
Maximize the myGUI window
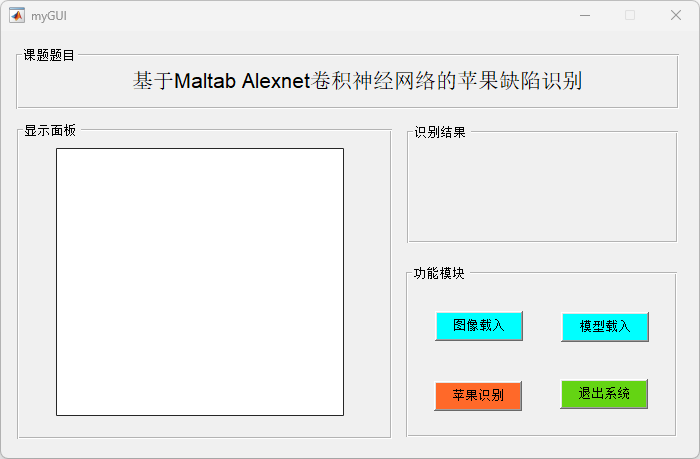coord(630,16)
